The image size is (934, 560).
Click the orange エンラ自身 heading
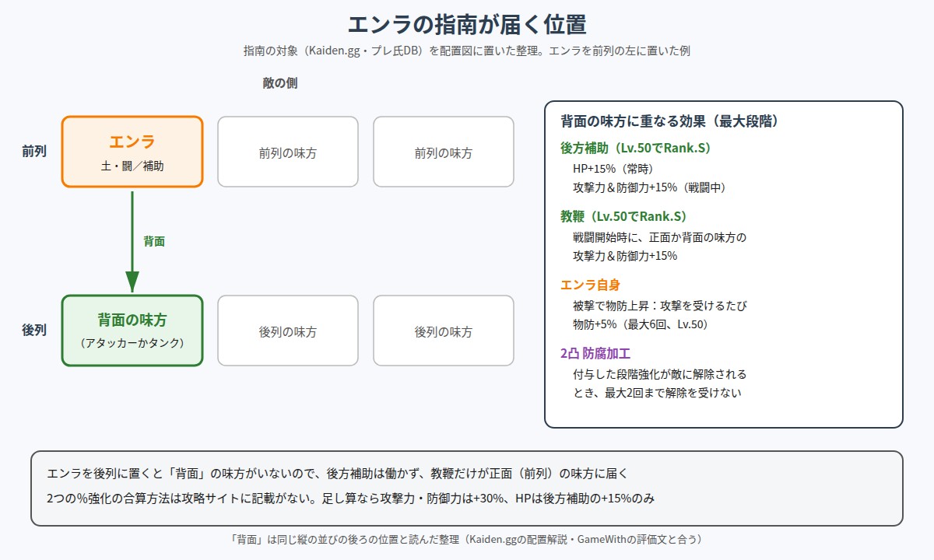(590, 285)
